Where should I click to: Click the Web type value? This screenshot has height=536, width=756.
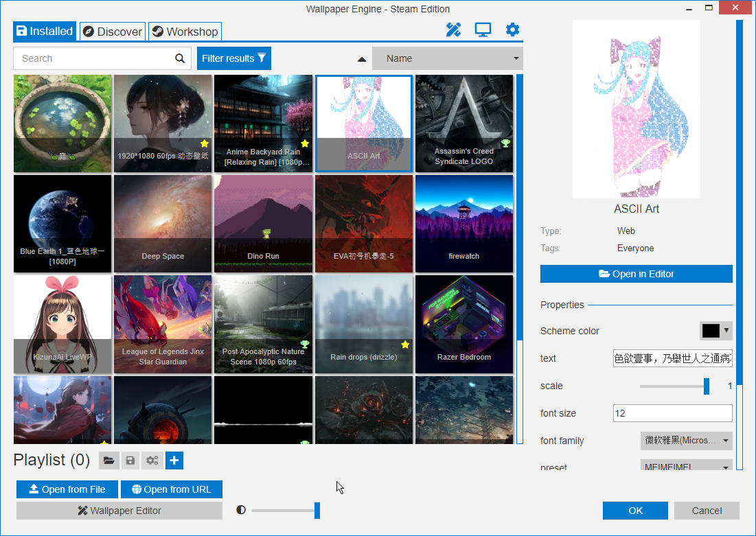pyautogui.click(x=626, y=231)
